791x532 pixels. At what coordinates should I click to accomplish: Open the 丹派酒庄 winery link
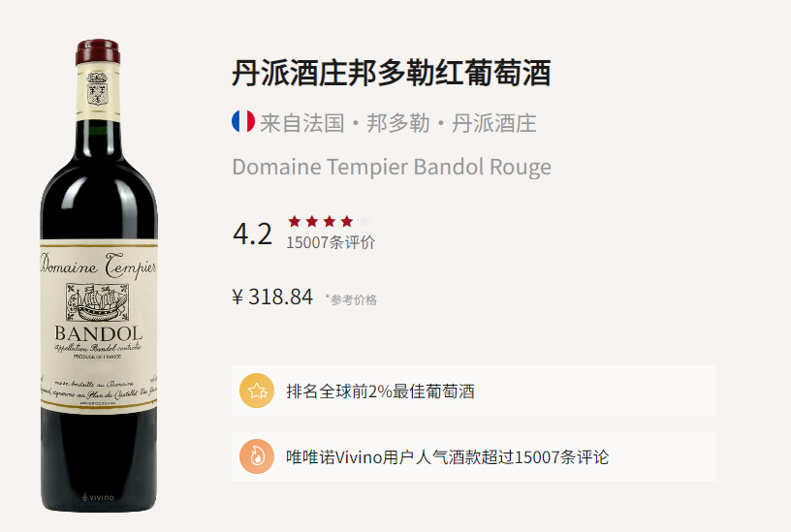click(493, 123)
